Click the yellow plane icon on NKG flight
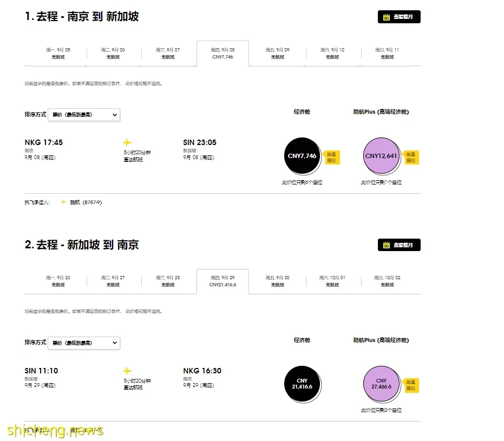The image size is (504, 441). (128, 142)
